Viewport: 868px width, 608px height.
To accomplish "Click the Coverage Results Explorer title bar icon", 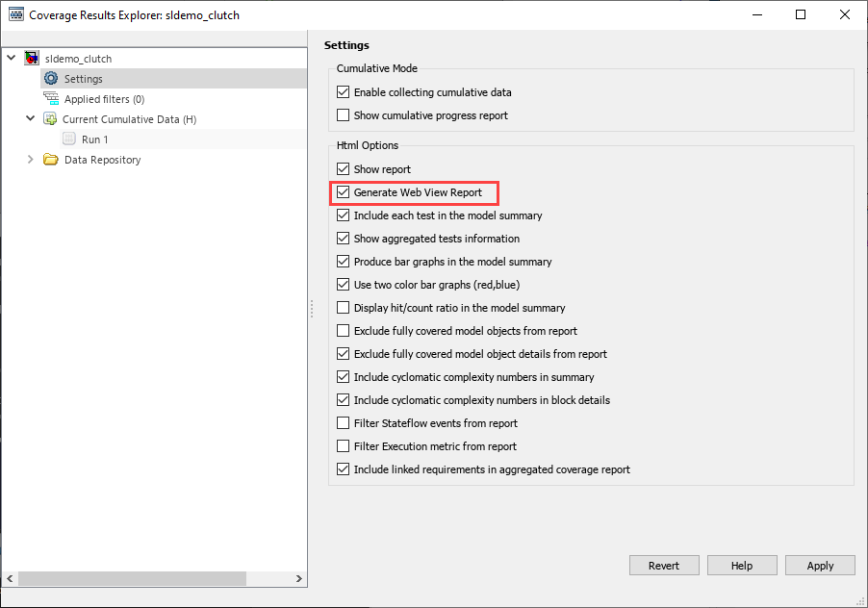I will pos(16,15).
